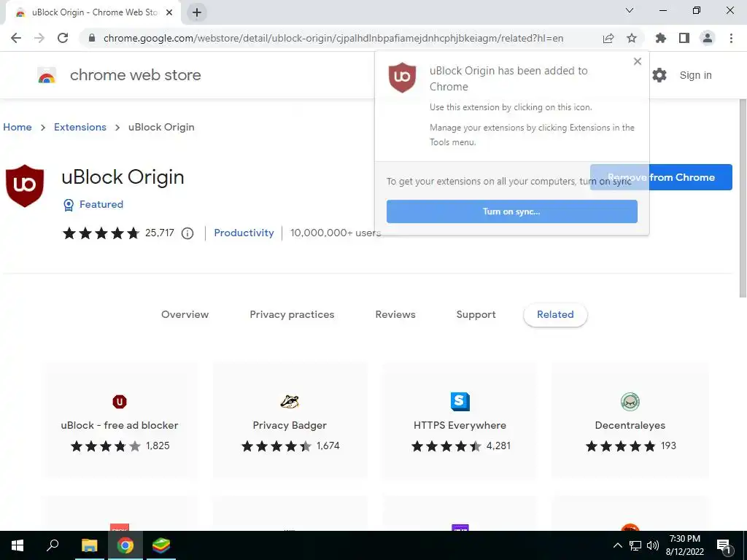Open the Productivity category link

point(244,233)
